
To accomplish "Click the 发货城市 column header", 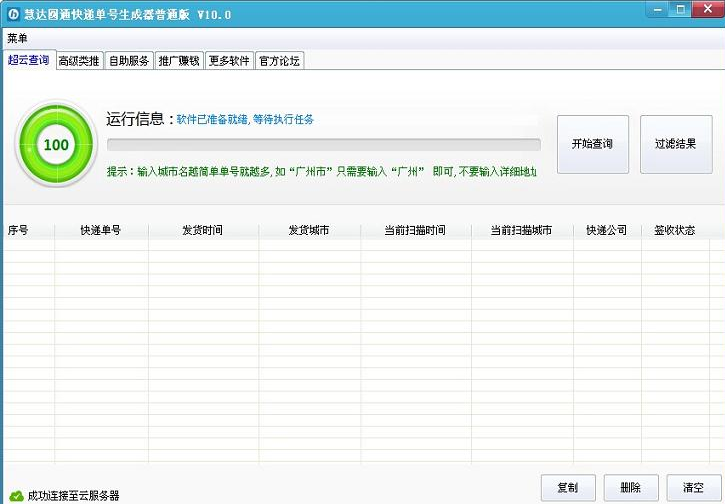I will pos(308,230).
